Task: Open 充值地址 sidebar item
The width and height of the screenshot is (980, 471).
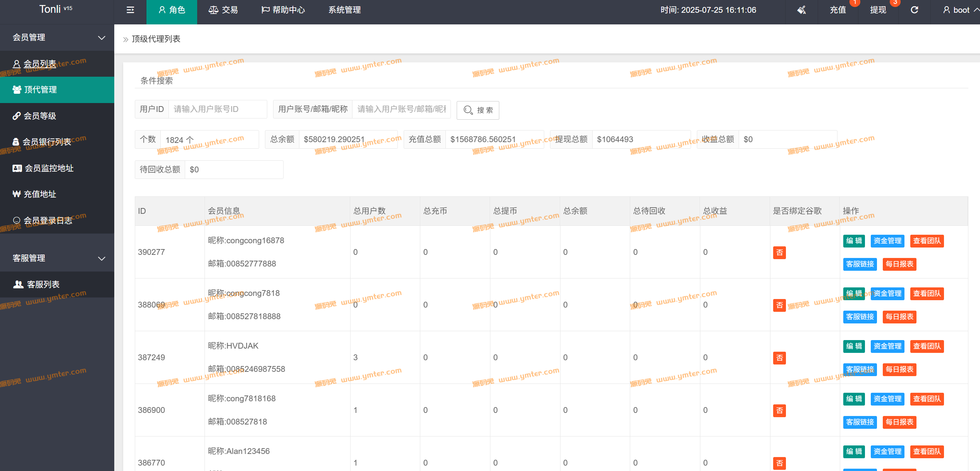Action: point(40,194)
